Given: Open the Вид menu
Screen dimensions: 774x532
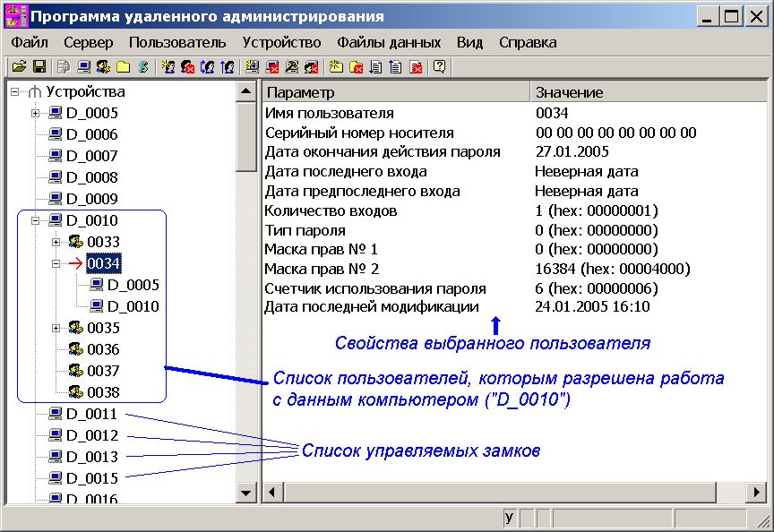Looking at the screenshot, I should click(x=469, y=42).
